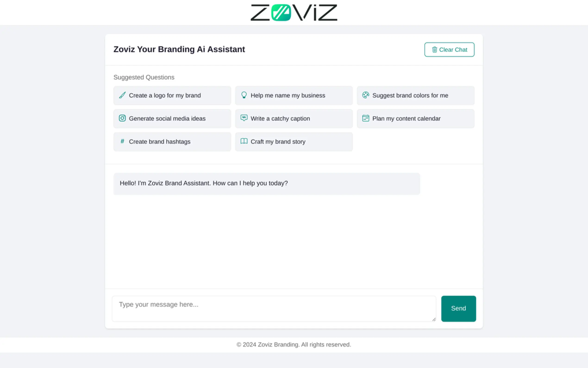Click the lightbulb icon for business naming
The width and height of the screenshot is (588, 368).
tap(244, 95)
